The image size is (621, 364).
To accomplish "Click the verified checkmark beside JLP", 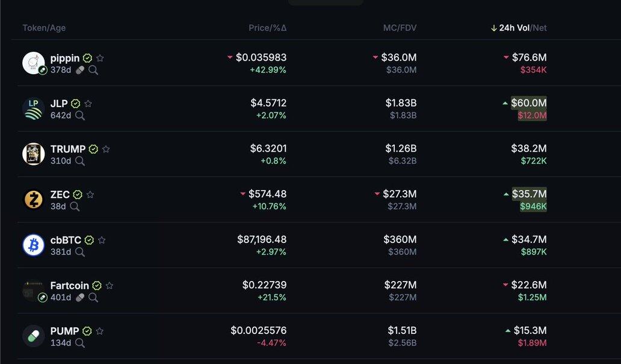I will (76, 103).
